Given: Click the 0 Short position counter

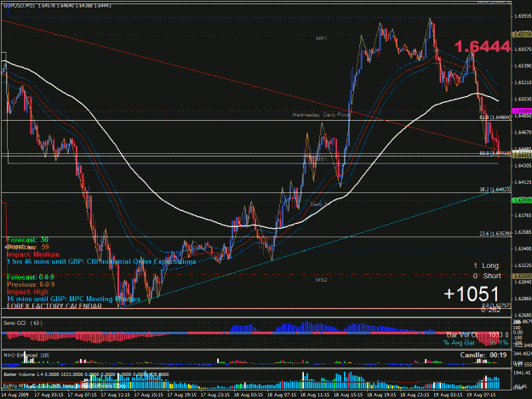Looking at the screenshot, I should (x=487, y=276).
